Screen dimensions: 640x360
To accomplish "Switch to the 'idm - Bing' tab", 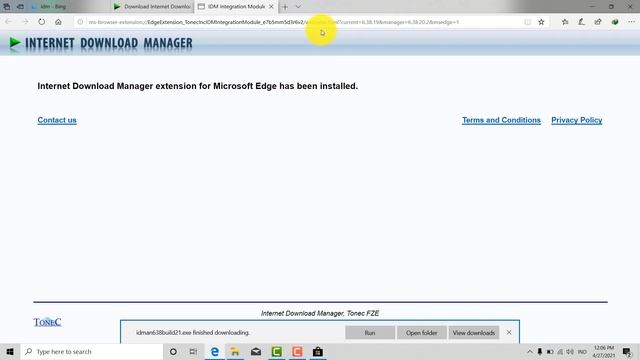I will pyautogui.click(x=69, y=7).
